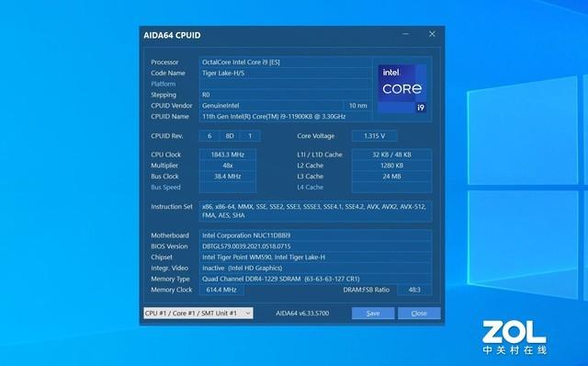Close the AIDA64 CPUID window
The width and height of the screenshot is (588, 366).
point(432,34)
